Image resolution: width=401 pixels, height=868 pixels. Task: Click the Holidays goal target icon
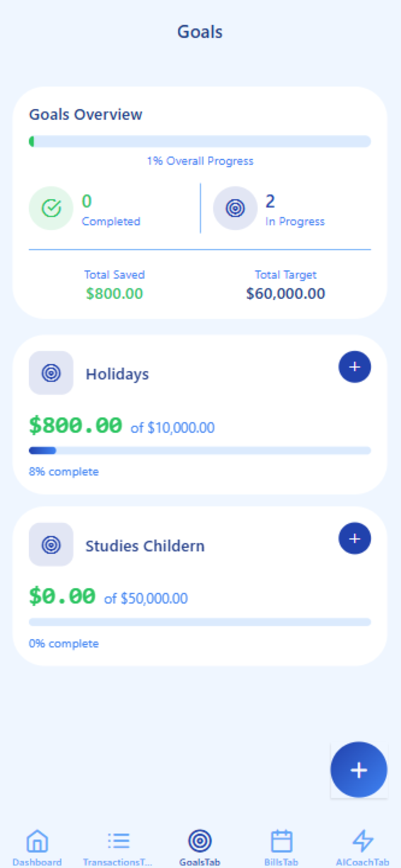(x=51, y=373)
